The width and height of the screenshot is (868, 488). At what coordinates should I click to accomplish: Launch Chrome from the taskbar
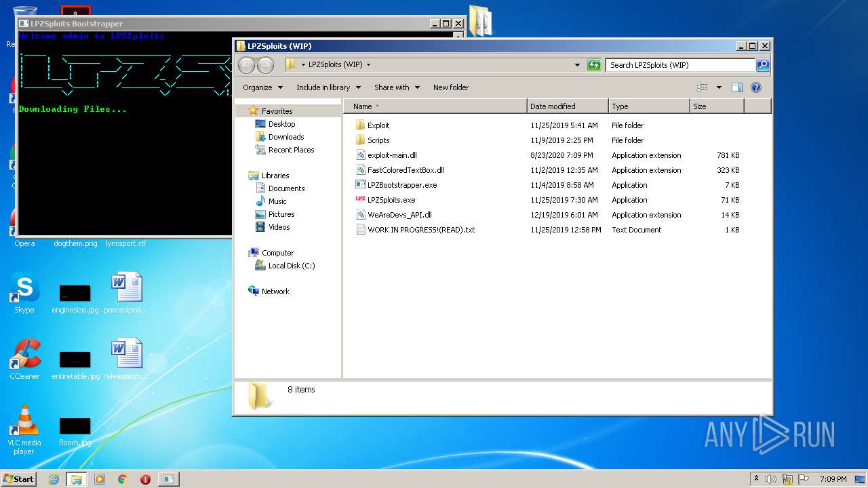point(123,479)
